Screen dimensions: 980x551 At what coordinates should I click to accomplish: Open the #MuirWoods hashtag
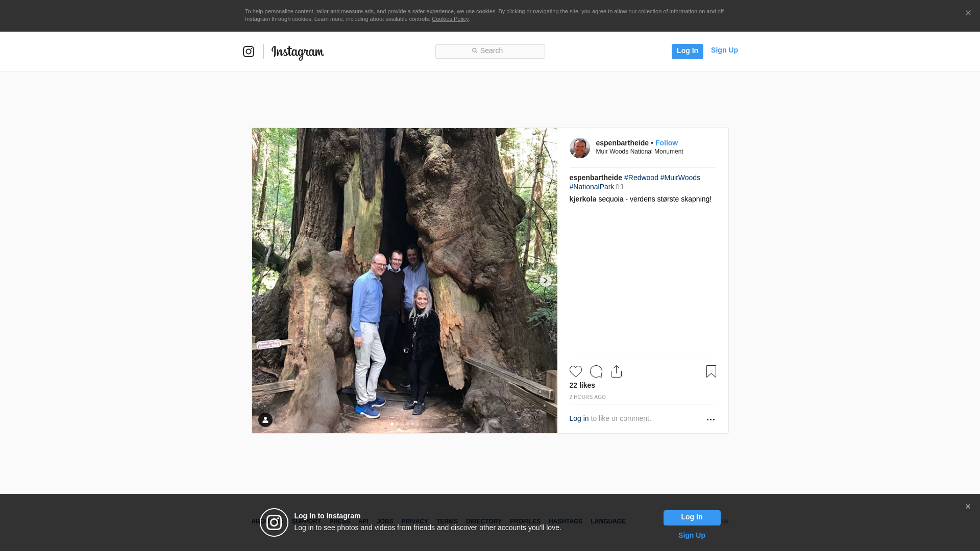tap(680, 178)
